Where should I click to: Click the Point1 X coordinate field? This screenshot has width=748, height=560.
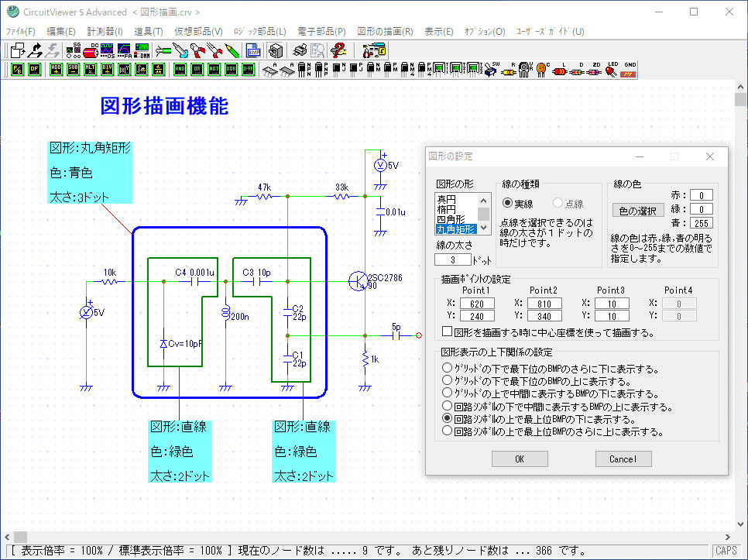pyautogui.click(x=477, y=304)
